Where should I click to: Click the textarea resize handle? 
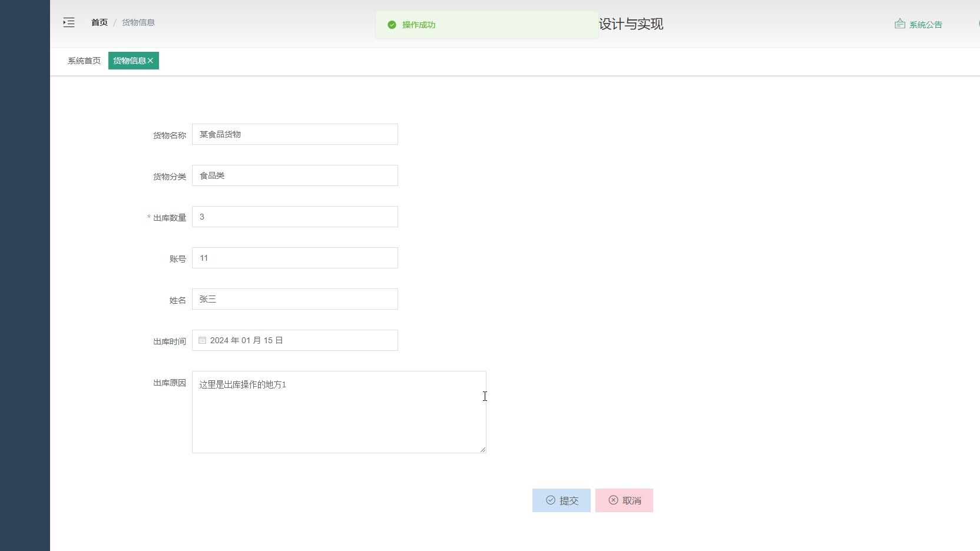click(x=483, y=450)
